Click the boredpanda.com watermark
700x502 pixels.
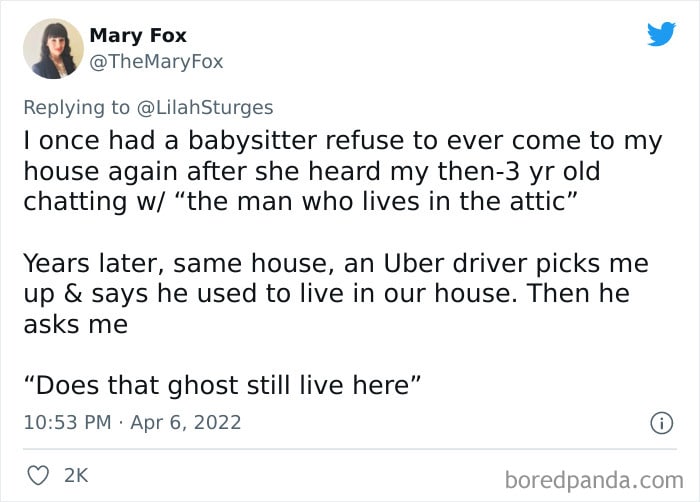click(594, 481)
